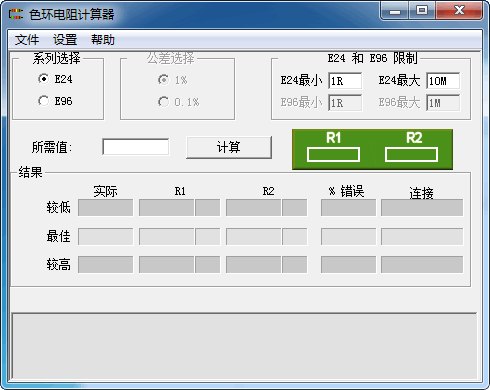This screenshot has height=390, width=490.
Task: Click the 较高 row % 错误 field
Action: [348, 264]
